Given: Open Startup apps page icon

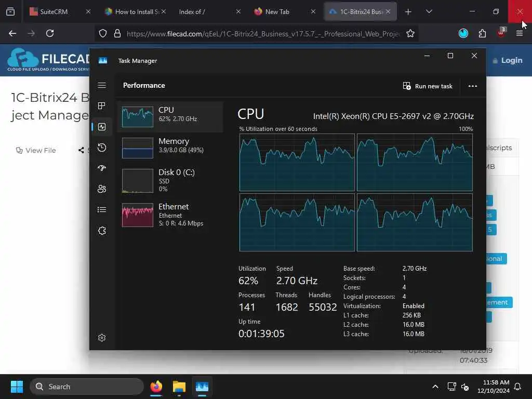Looking at the screenshot, I should coord(102,168).
